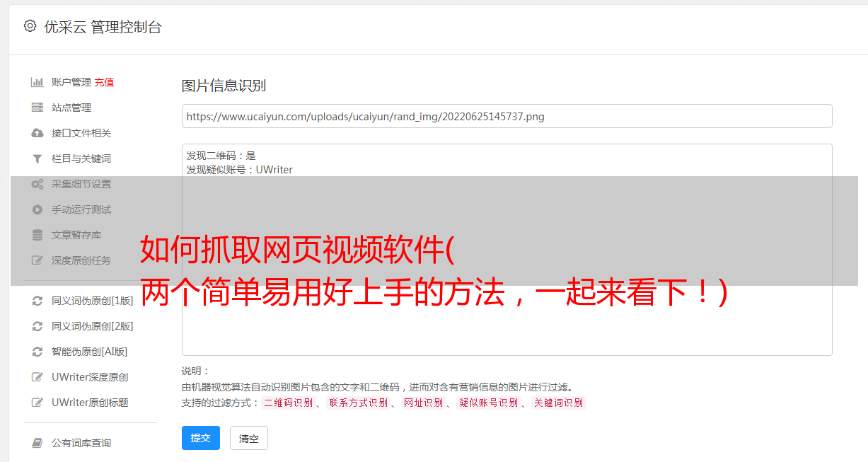Open 同义词伪原创[1版] in sidebar
868x462 pixels.
[x=93, y=301]
